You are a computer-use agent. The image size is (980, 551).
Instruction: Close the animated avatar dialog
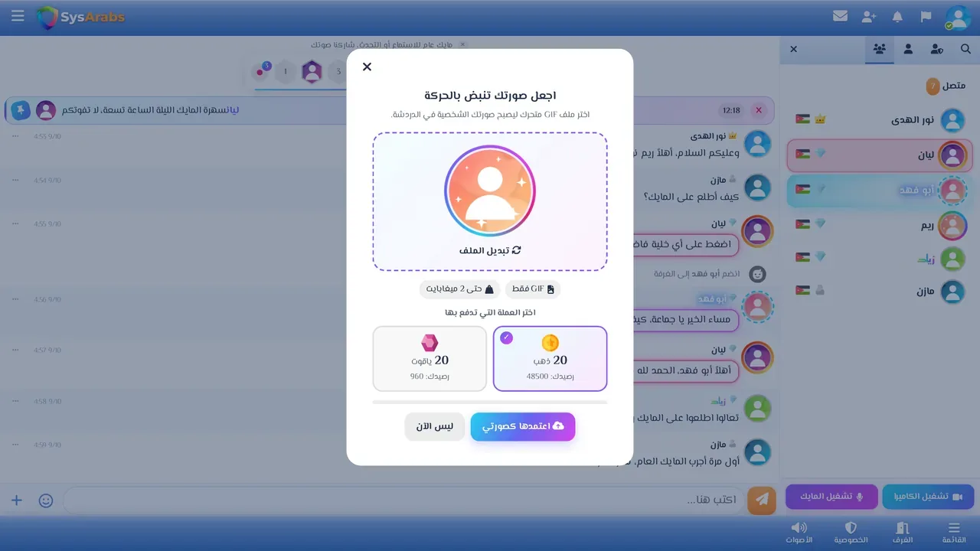(367, 67)
